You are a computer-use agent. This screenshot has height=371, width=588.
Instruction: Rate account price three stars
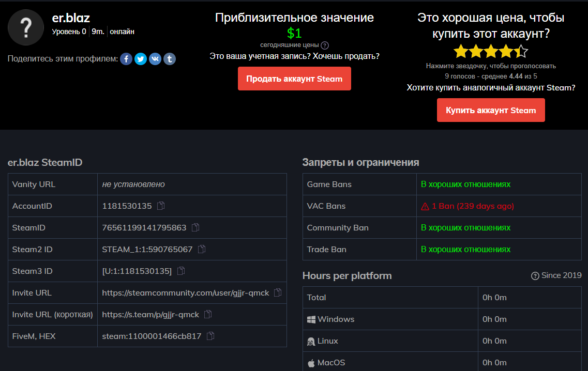coord(491,51)
